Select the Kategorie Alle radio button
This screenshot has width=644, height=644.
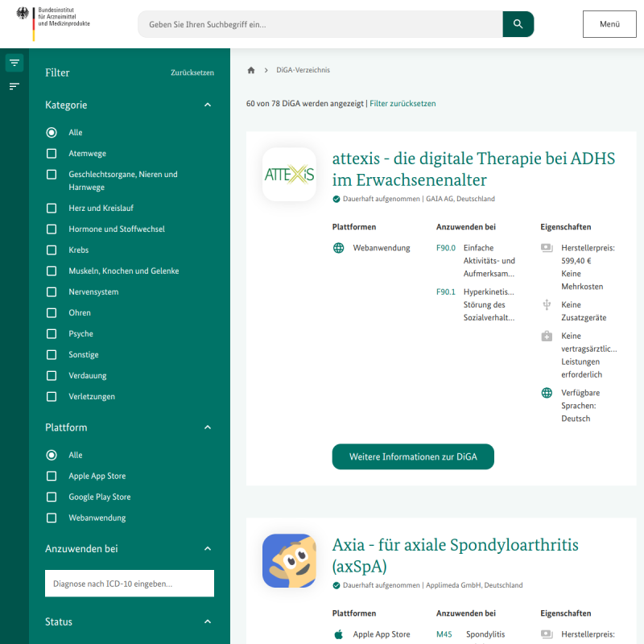click(52, 133)
